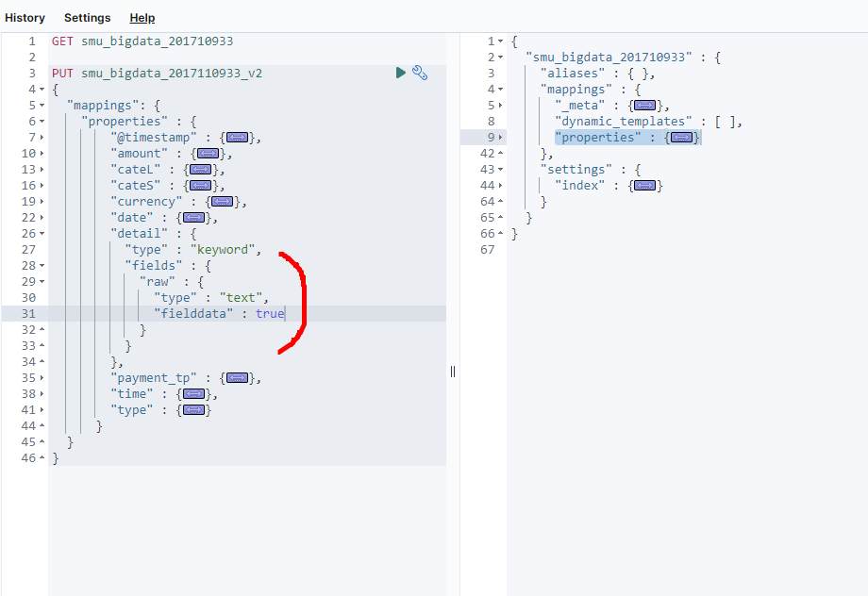The image size is (868, 596).
Task: Expand collapsed index badge in response
Action: click(x=645, y=186)
